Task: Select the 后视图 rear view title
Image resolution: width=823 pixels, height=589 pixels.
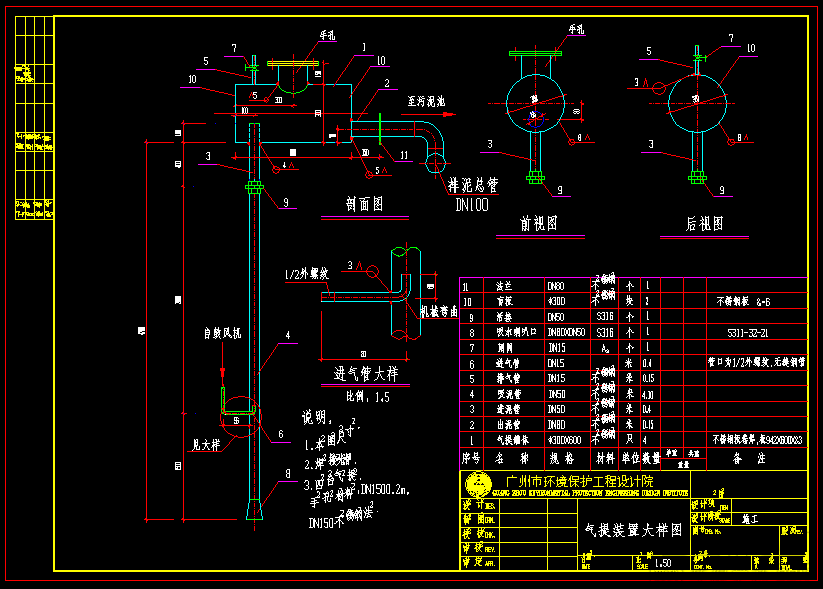Action: click(704, 224)
